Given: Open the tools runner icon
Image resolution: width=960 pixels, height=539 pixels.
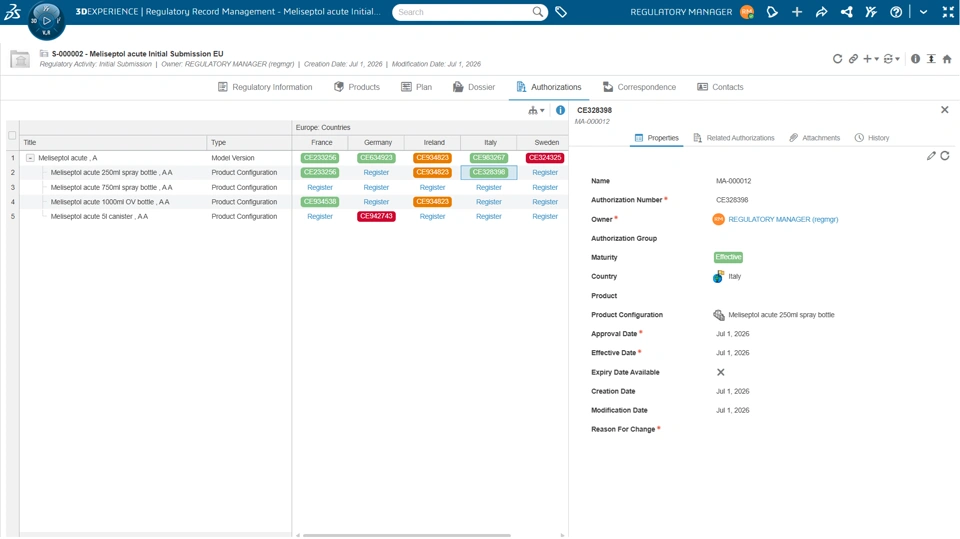Looking at the screenshot, I should pos(871,12).
